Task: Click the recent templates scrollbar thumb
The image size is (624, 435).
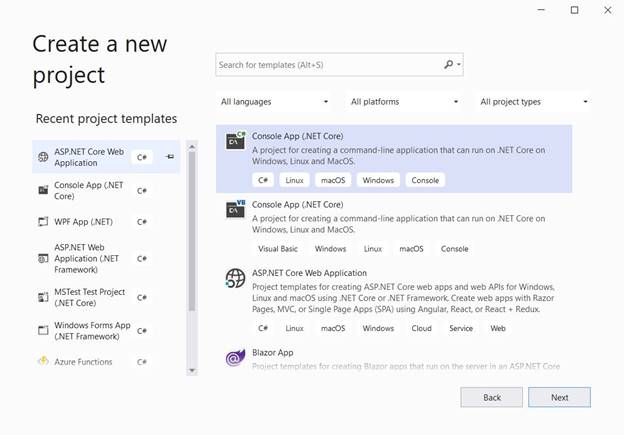Action: pos(192,231)
